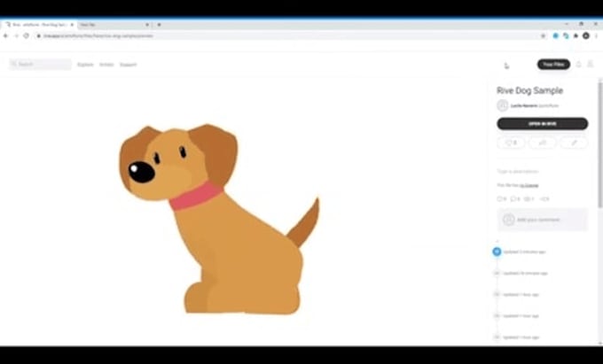Click the pencil edit button
This screenshot has width=603, height=364.
574,143
